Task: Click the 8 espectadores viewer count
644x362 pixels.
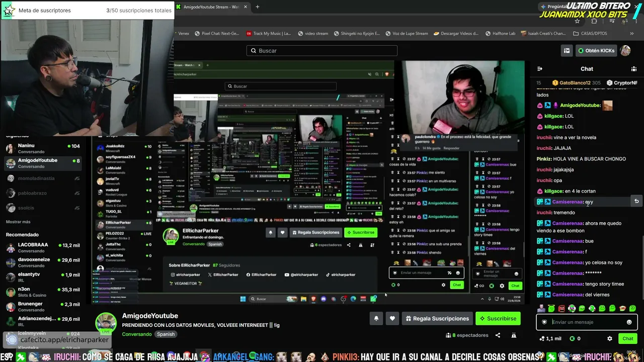Action: tap(467, 335)
